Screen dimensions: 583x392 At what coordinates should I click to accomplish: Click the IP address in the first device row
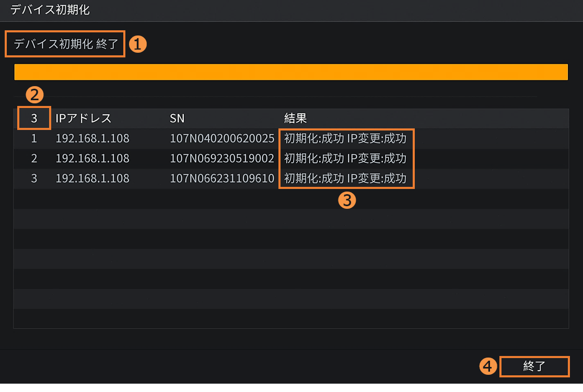[x=92, y=139]
